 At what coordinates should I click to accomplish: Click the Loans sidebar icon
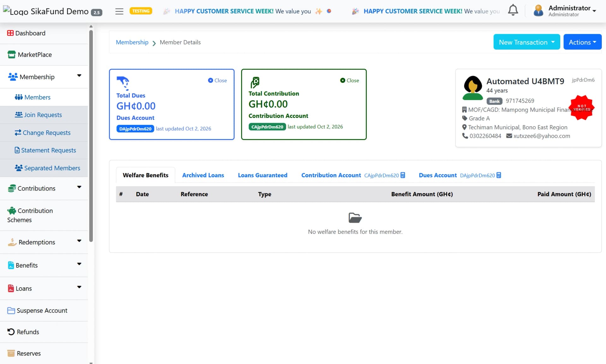(x=11, y=288)
